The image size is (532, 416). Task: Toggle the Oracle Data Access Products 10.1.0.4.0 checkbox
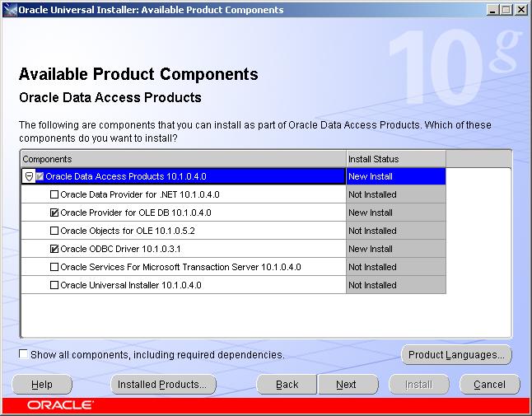point(40,176)
